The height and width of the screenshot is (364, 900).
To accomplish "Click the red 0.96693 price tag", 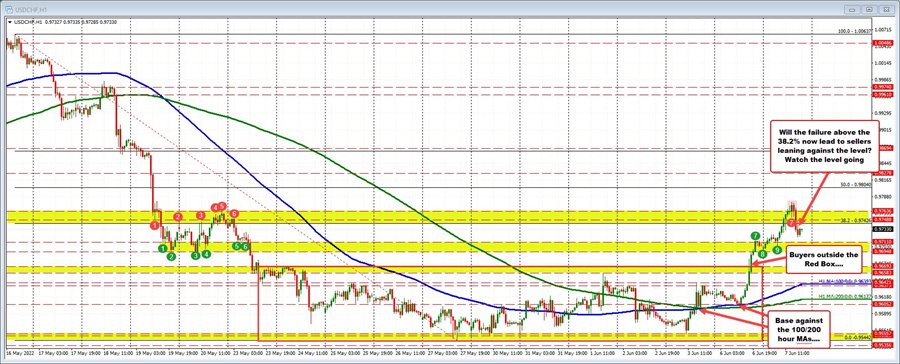I will [883, 266].
